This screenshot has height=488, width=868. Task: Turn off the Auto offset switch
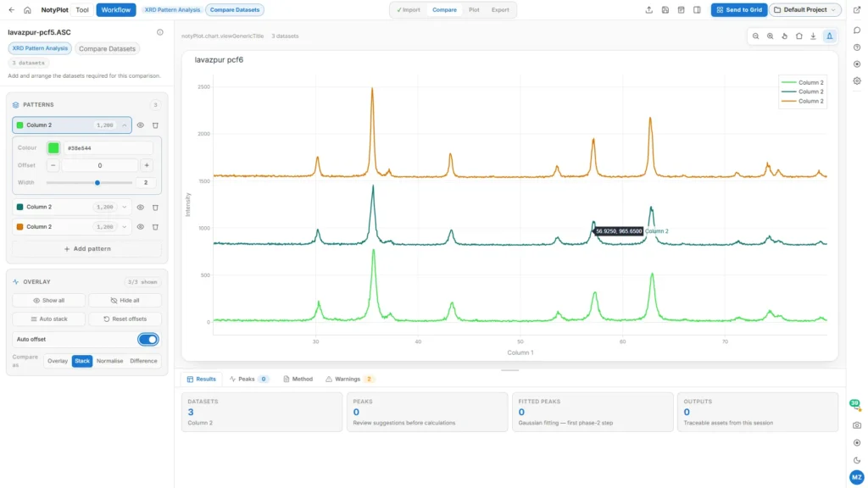point(147,339)
